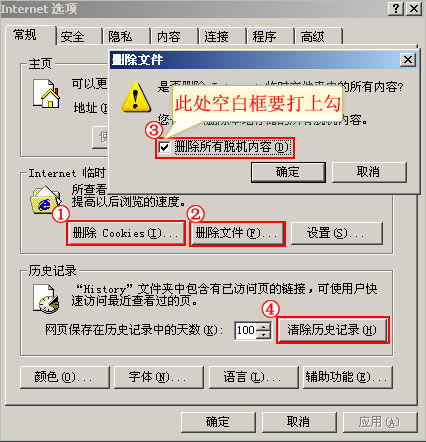Toggle the 删除所有脱机内容 checkbox
This screenshot has width=426, height=442.
pos(165,147)
